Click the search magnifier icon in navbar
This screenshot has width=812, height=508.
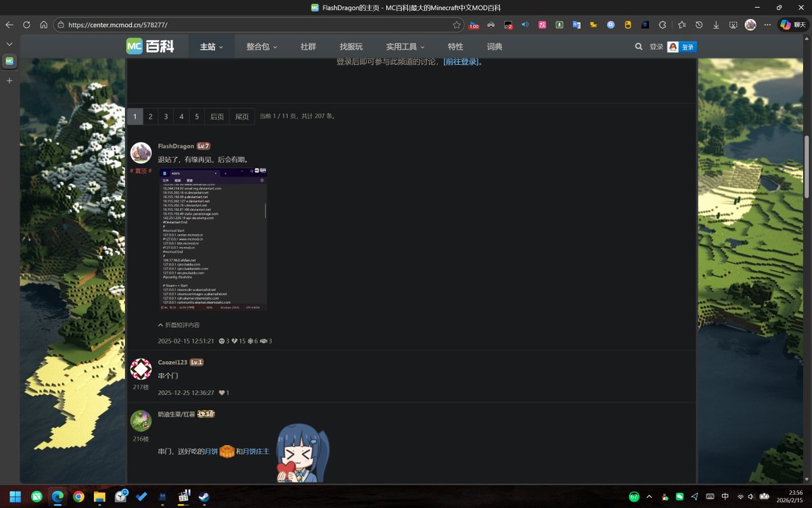638,47
